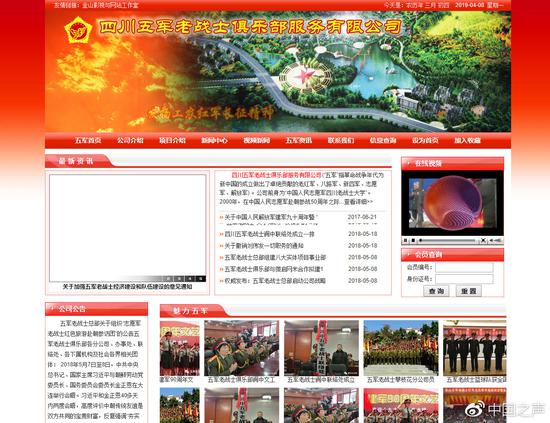This screenshot has width=550, height=423.
Task: Click the date 2018-04-09 in top bar
Action: click(470, 5)
